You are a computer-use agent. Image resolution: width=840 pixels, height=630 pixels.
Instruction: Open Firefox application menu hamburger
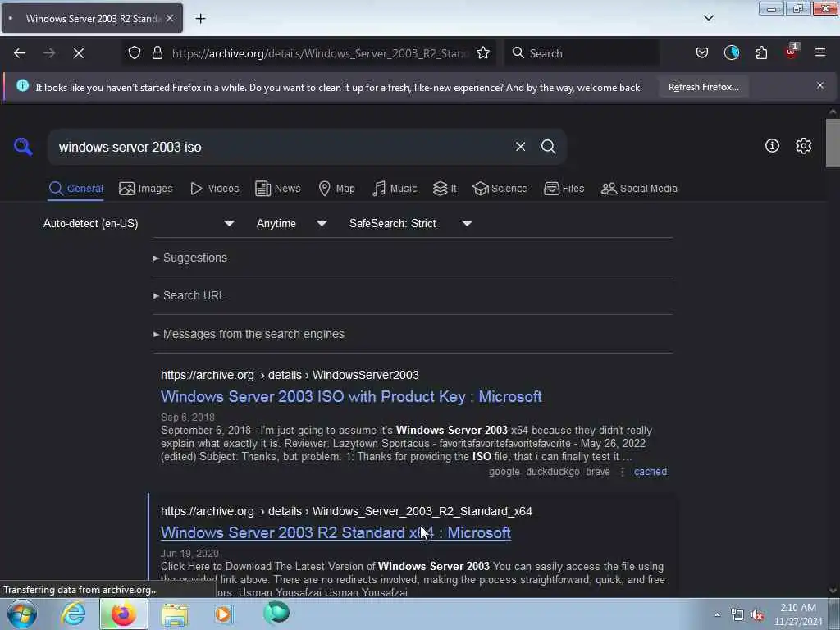(x=820, y=53)
